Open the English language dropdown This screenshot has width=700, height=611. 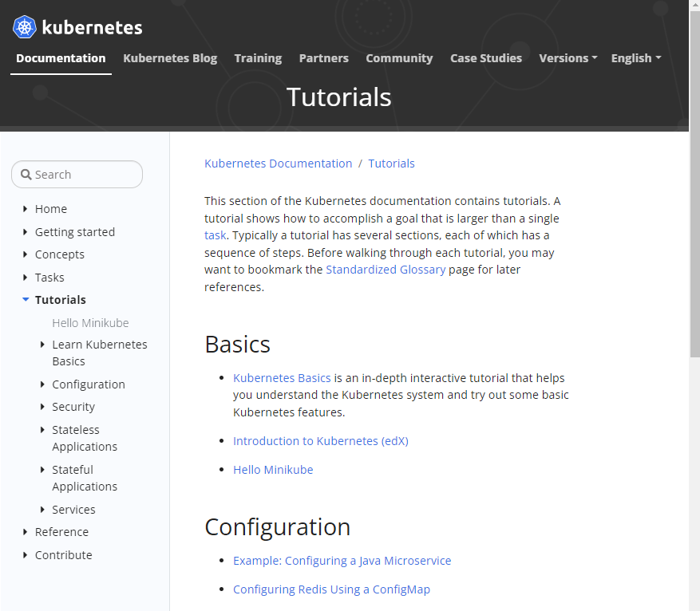[x=636, y=58]
